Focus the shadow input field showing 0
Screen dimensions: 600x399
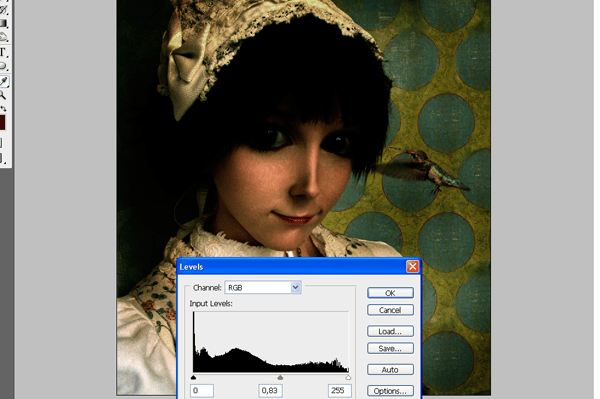click(202, 391)
